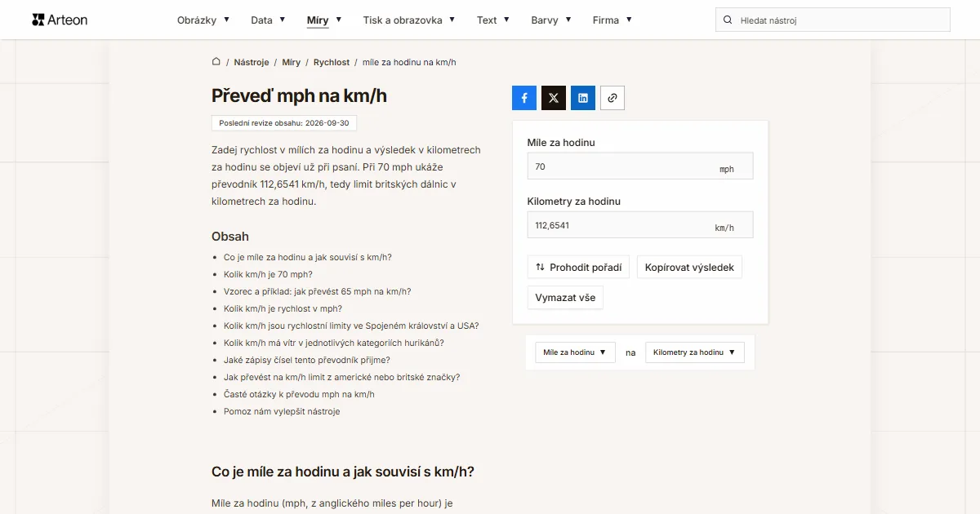Share page on Facebook
This screenshot has width=980, height=514.
point(524,98)
